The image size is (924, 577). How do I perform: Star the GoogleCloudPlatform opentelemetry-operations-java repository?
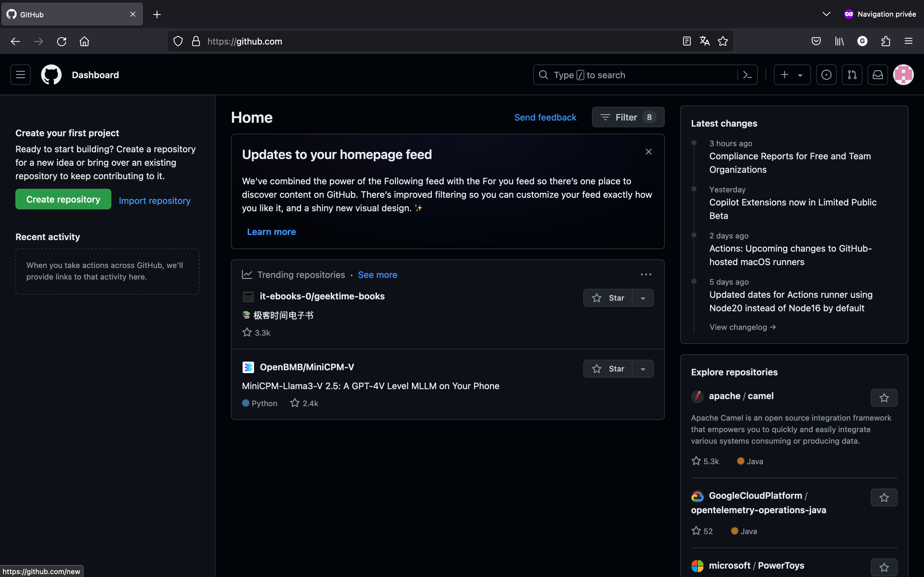(x=884, y=498)
